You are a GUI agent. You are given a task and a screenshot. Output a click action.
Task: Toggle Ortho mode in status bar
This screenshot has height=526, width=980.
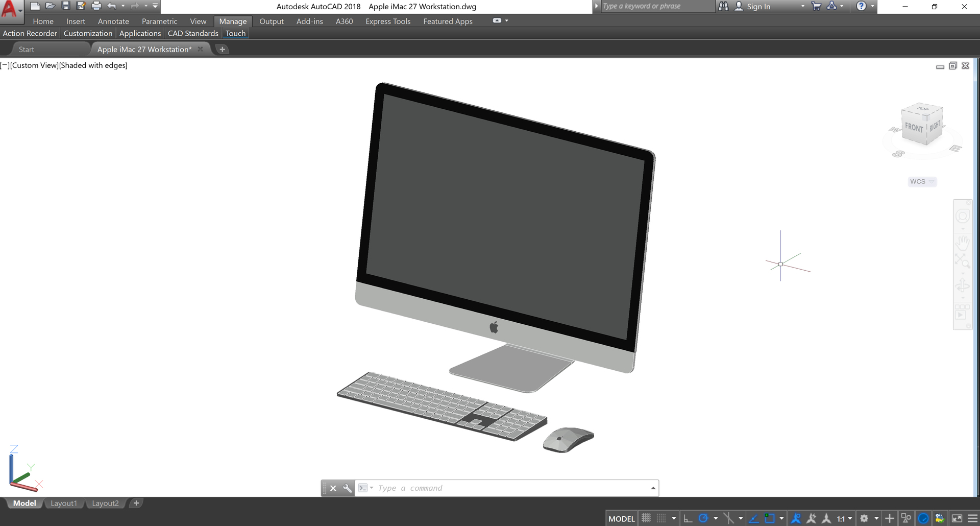pyautogui.click(x=688, y=518)
